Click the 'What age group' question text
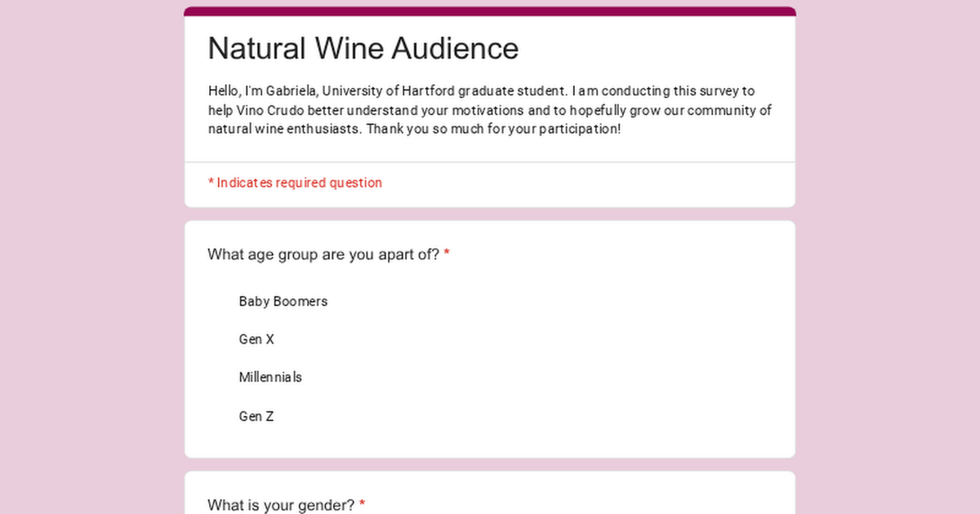This screenshot has height=514, width=980. click(x=323, y=255)
